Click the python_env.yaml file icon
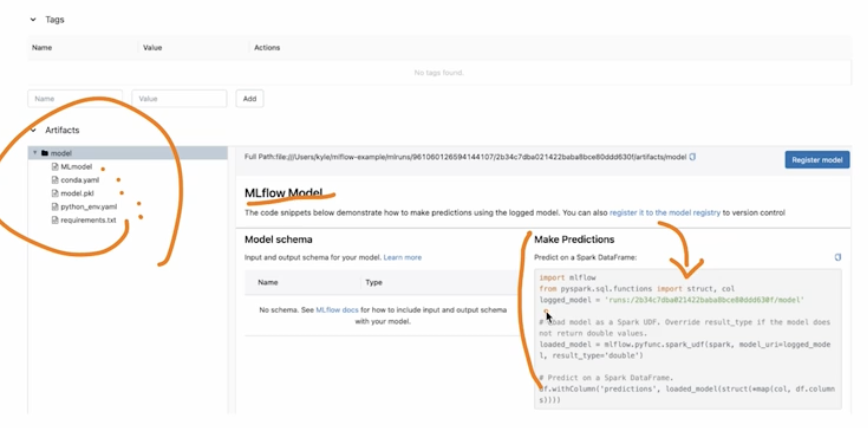The width and height of the screenshot is (868, 428). coord(55,207)
